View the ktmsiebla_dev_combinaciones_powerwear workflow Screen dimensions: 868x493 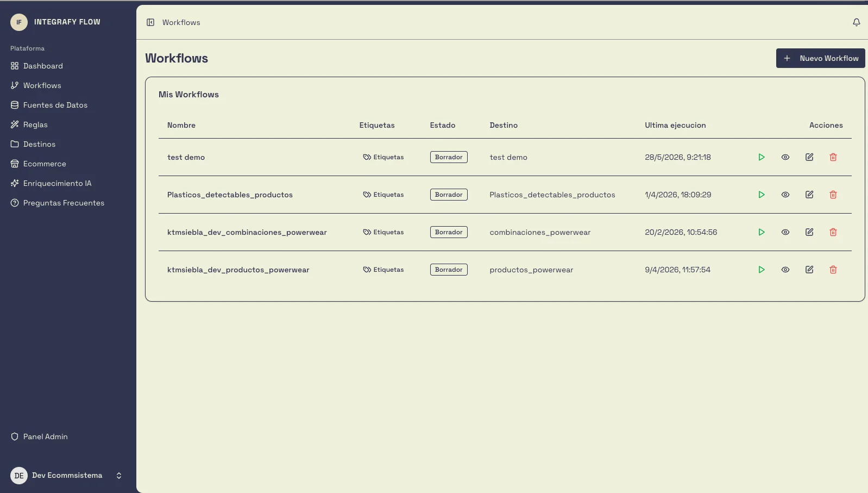click(785, 232)
